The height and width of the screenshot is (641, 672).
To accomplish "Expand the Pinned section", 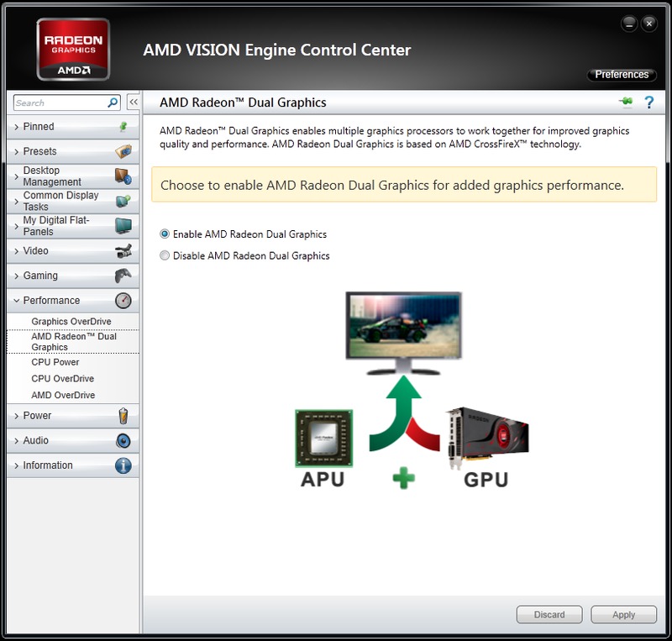I will tap(73, 127).
